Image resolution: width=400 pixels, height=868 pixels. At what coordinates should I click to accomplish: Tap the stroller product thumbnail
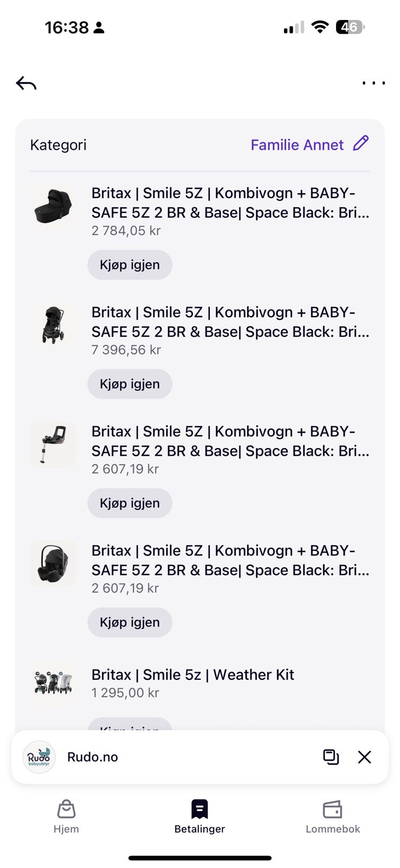pos(53,325)
